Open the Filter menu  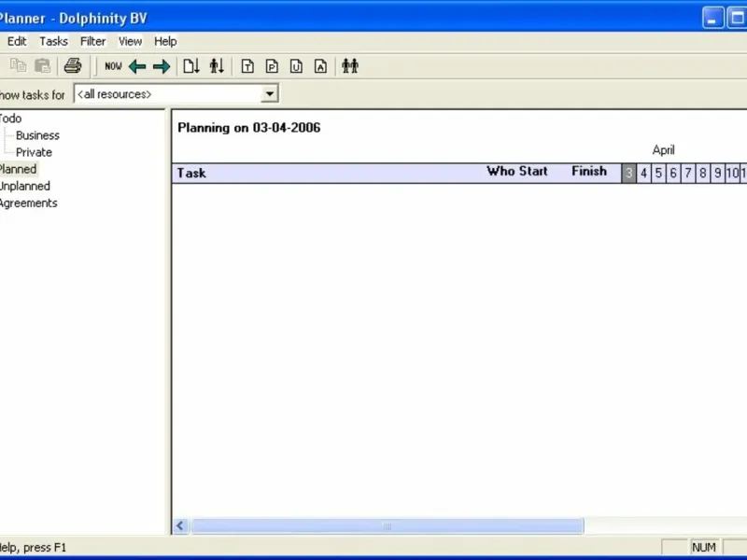coord(92,41)
